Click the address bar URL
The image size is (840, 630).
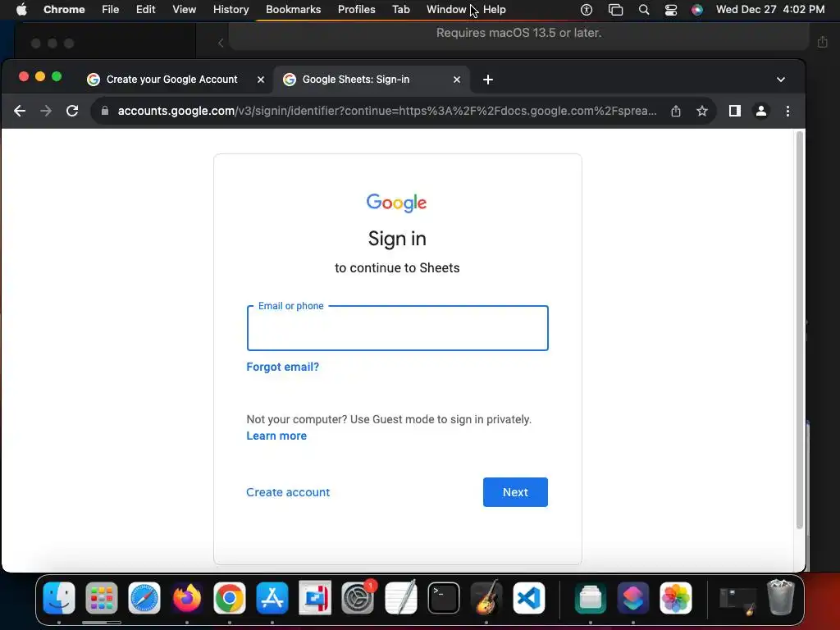[387, 111]
